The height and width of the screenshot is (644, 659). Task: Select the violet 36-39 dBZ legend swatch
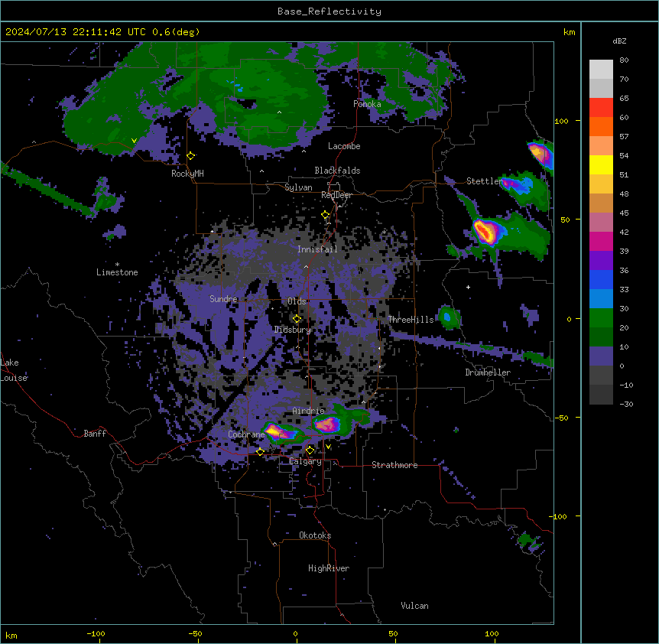click(x=601, y=261)
